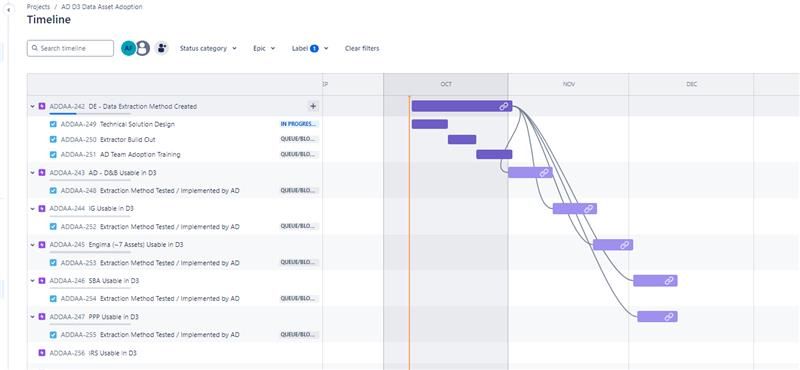Click task checkbox icon of ADDAA-251
The width and height of the screenshot is (800, 370).
53,154
